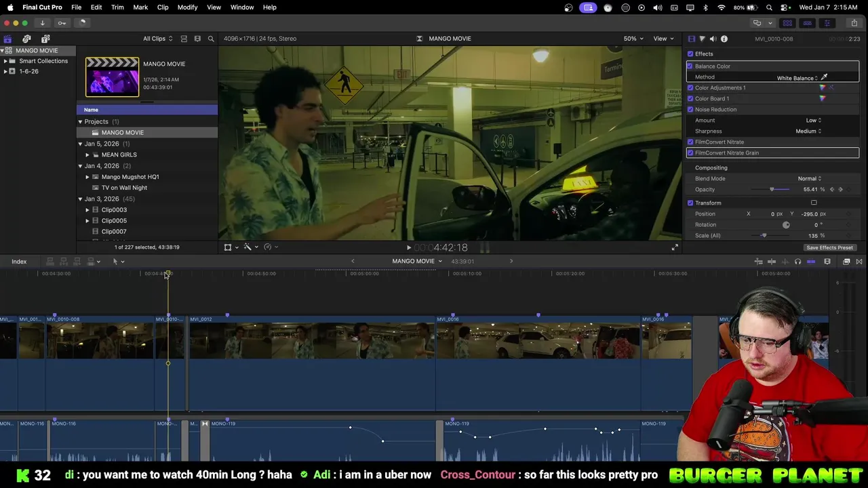This screenshot has height=488, width=868.
Task: Change Blend Mode from Normal
Action: pos(810,178)
